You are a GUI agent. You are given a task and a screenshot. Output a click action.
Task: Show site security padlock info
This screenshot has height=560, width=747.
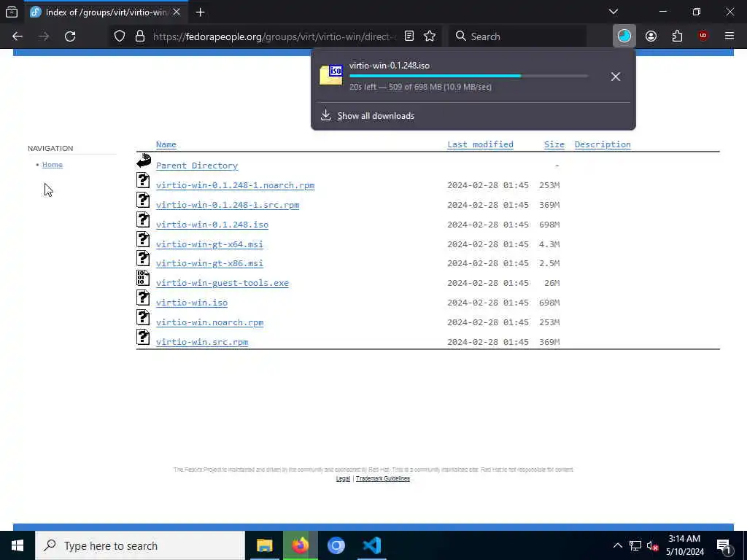[140, 36]
